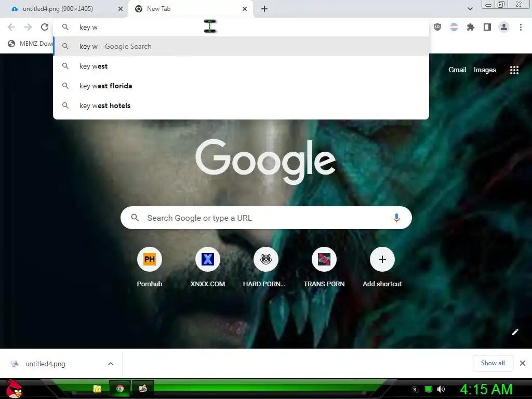The width and height of the screenshot is (532, 399).
Task: Reload the page with refresh icon
Action: tap(45, 27)
